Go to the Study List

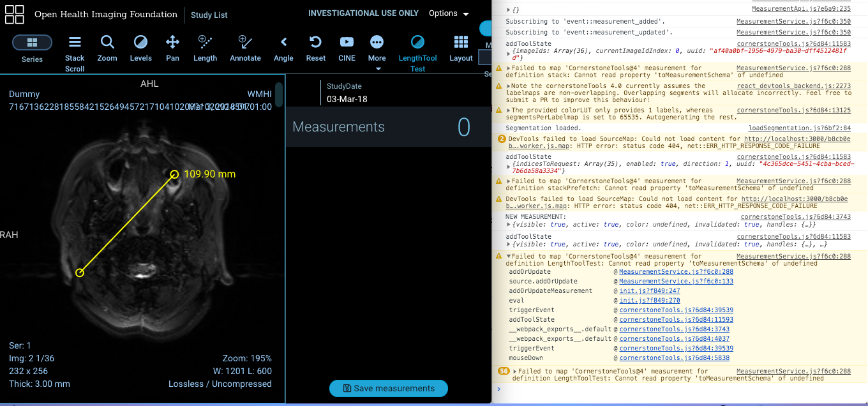pos(209,15)
